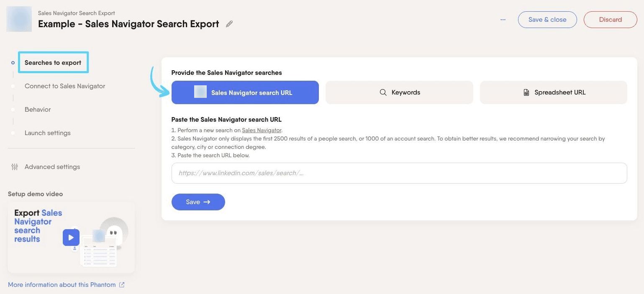Open the Behavior step
This screenshot has width=644, height=294.
point(38,110)
